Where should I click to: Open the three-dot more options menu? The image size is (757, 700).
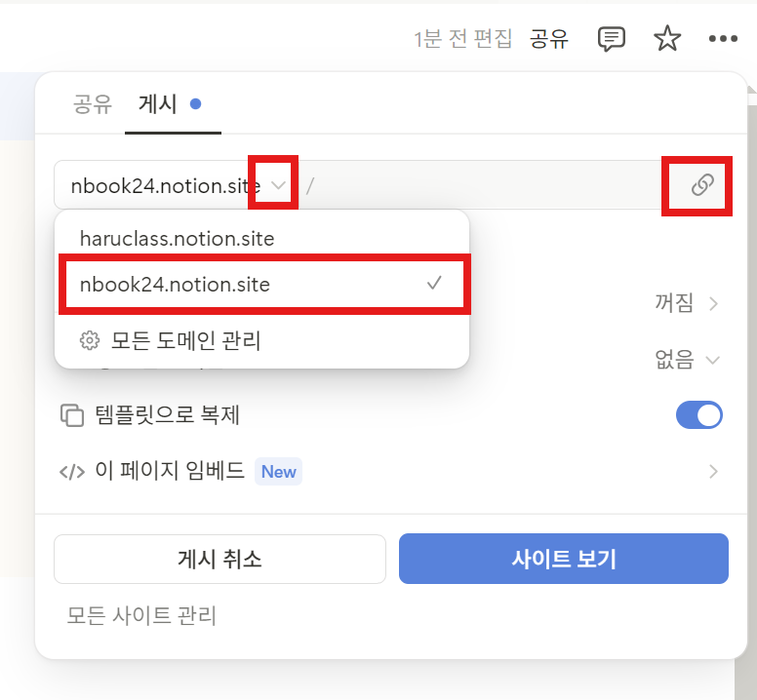(x=723, y=39)
